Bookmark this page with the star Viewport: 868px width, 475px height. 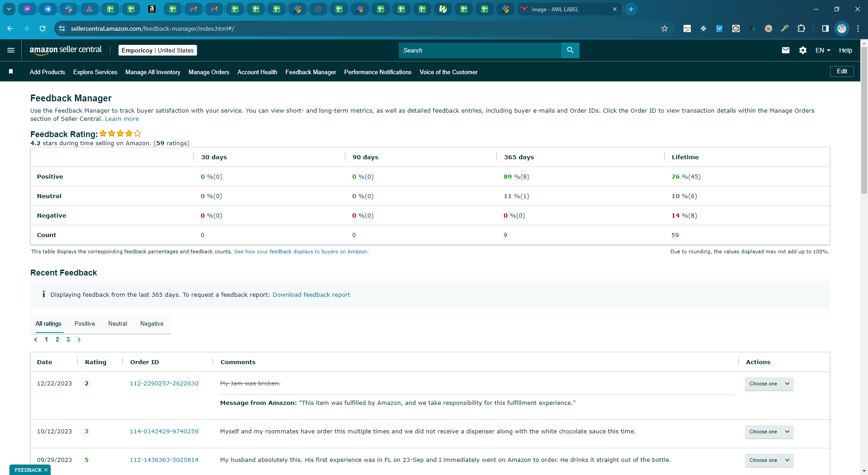665,28
